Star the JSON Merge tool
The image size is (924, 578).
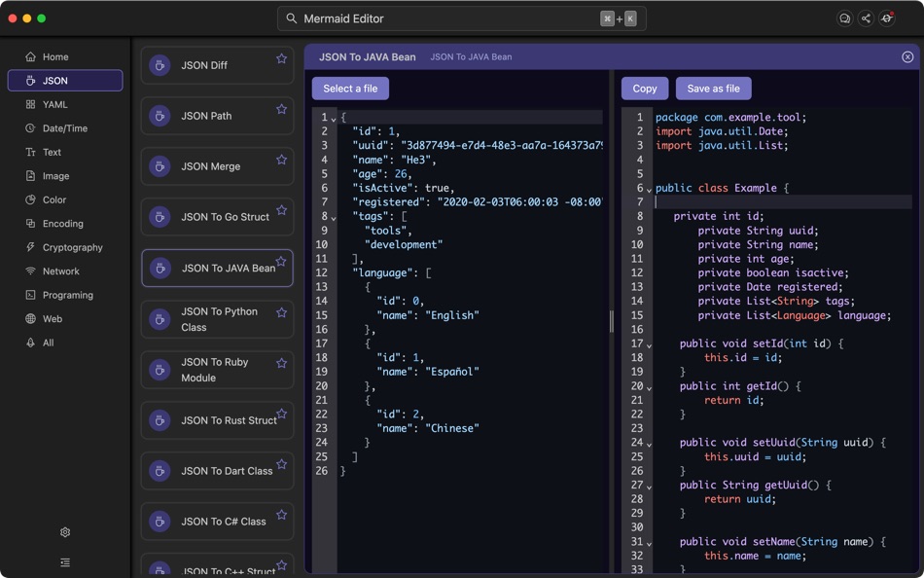tap(282, 160)
